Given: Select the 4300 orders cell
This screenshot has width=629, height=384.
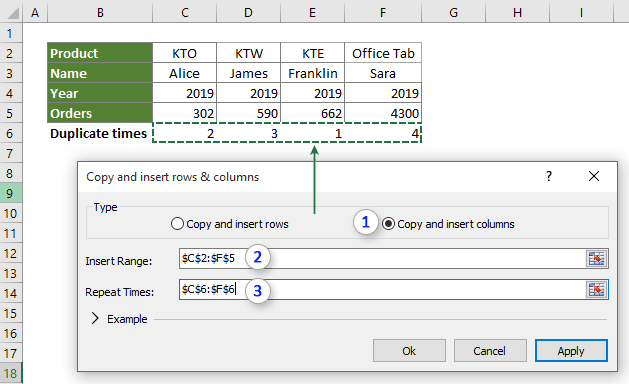Looking at the screenshot, I should pyautogui.click(x=383, y=113).
